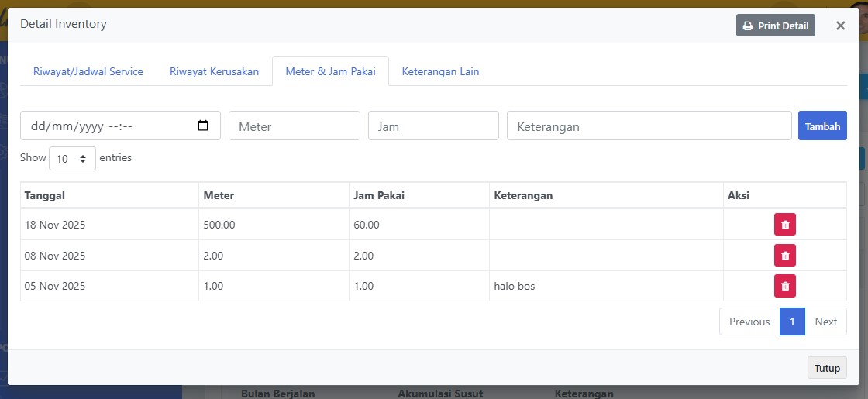Image resolution: width=868 pixels, height=399 pixels.
Task: Open the calendar picker in date field
Action: [x=203, y=126]
